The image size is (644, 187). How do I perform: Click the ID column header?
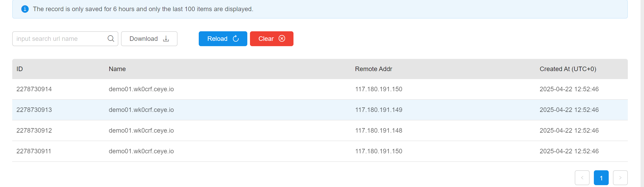20,69
